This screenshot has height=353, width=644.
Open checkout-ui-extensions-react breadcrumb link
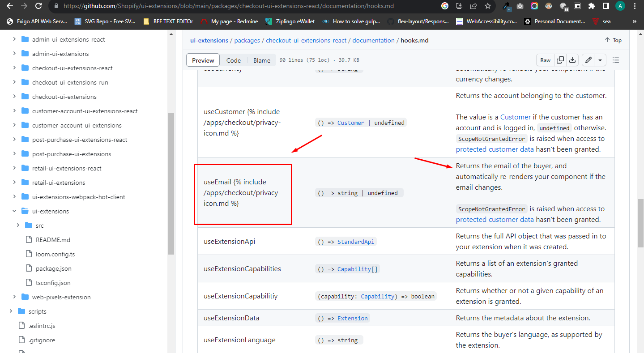point(306,40)
